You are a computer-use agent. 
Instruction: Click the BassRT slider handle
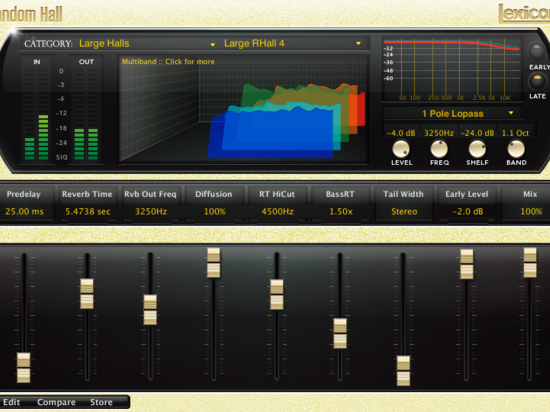click(340, 333)
